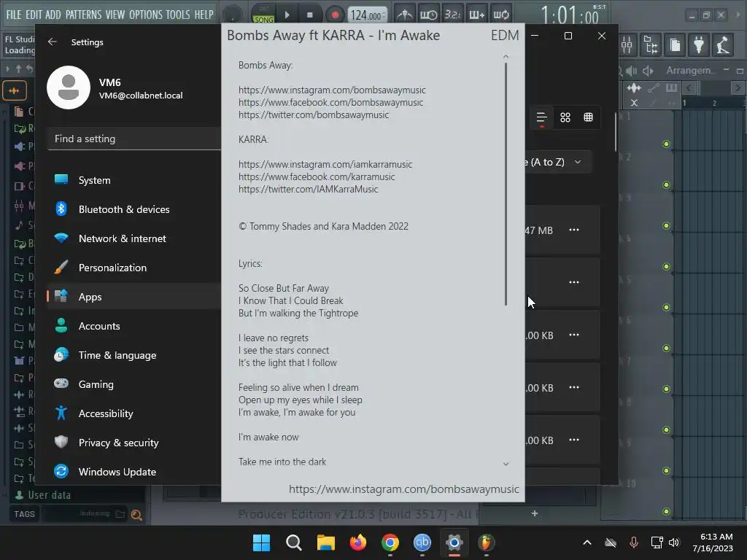Click the TAGS button in FL browser
The height and width of the screenshot is (560, 747).
click(x=24, y=514)
